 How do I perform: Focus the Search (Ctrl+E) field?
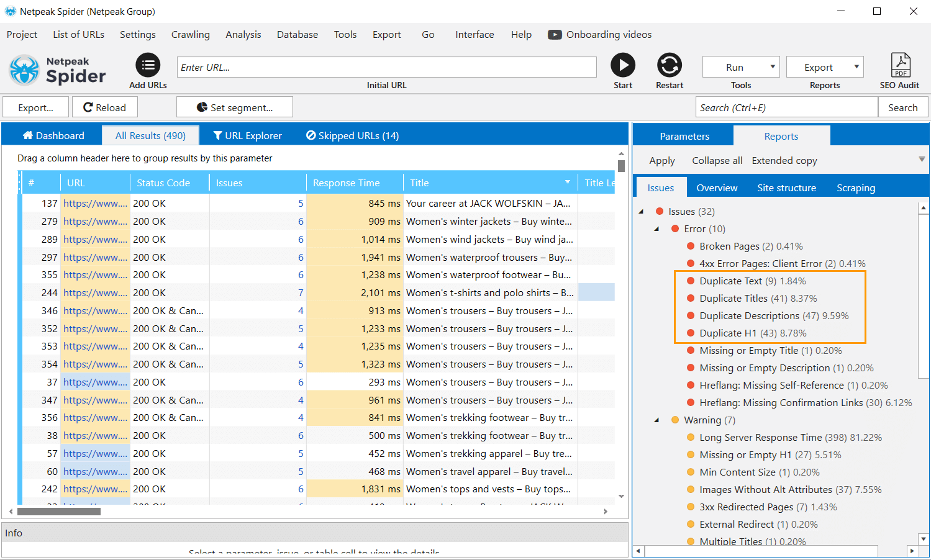tap(786, 107)
